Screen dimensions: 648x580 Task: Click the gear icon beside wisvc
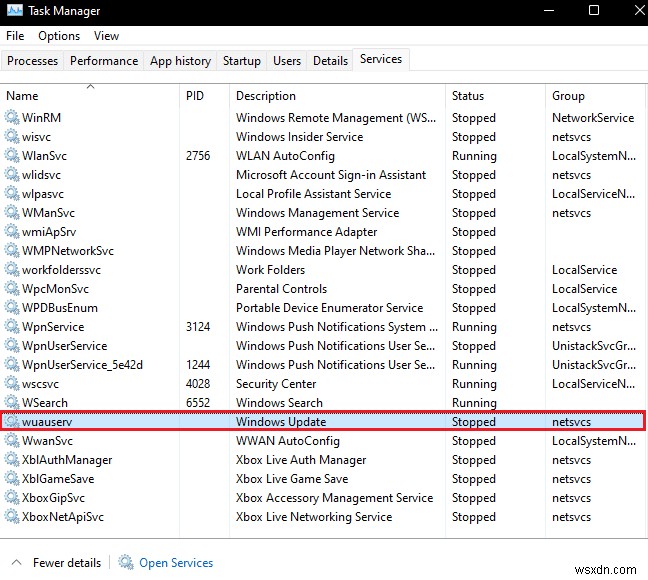point(12,136)
